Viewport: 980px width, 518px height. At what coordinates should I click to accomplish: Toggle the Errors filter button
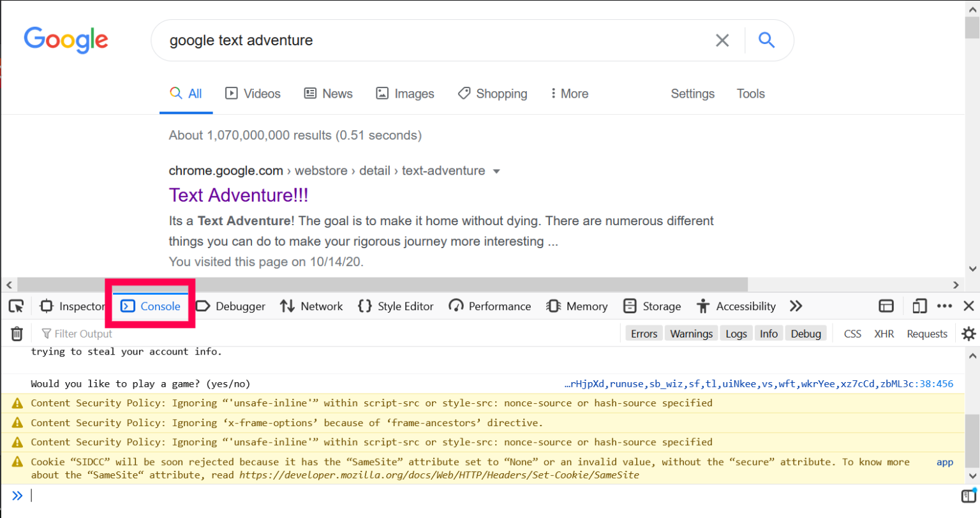(x=644, y=334)
